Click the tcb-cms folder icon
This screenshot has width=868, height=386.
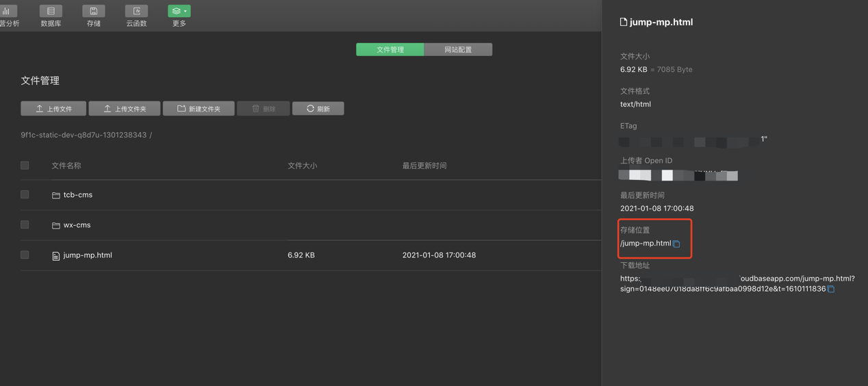coord(56,196)
